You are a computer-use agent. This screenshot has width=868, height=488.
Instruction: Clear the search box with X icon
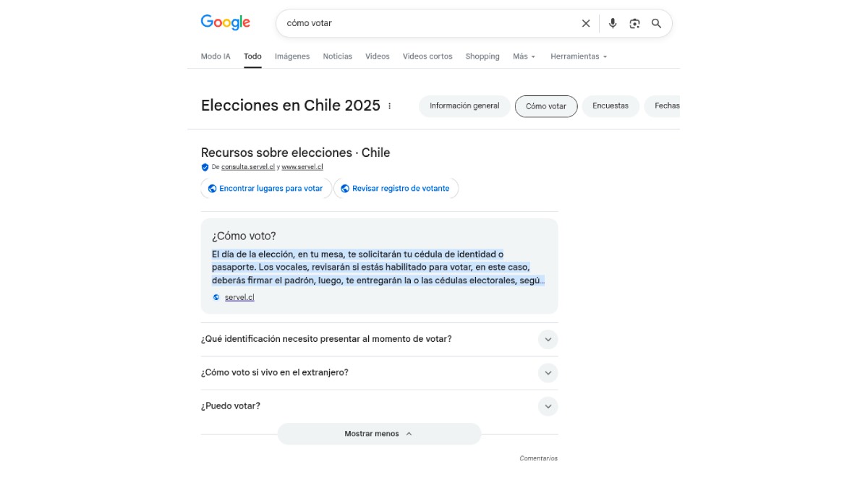pos(586,23)
